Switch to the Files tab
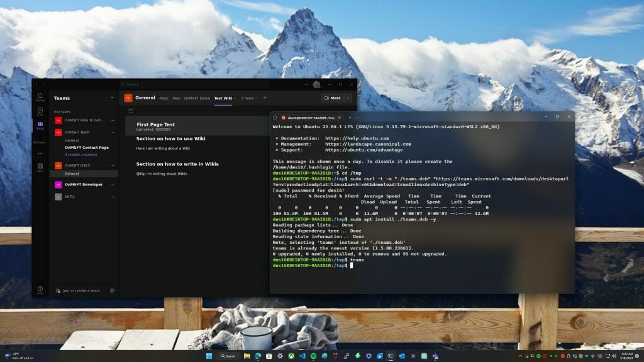Viewport: 644px width, 362px height. [x=176, y=98]
